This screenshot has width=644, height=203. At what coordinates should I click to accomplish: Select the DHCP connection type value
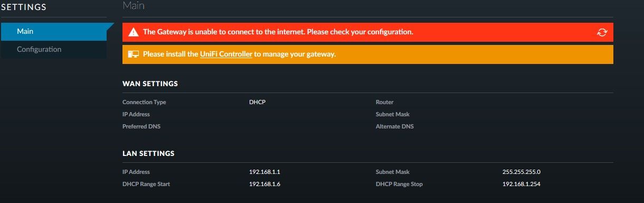[257, 102]
